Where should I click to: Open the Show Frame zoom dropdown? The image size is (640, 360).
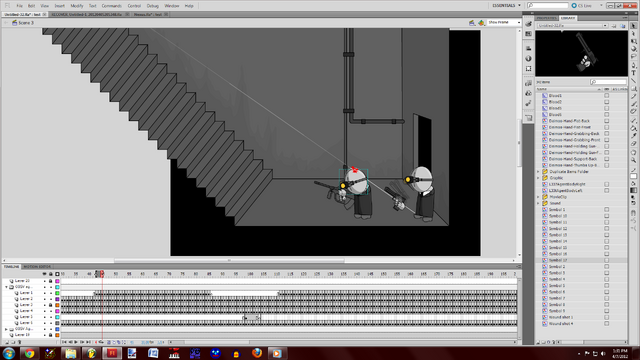[x=504, y=22]
